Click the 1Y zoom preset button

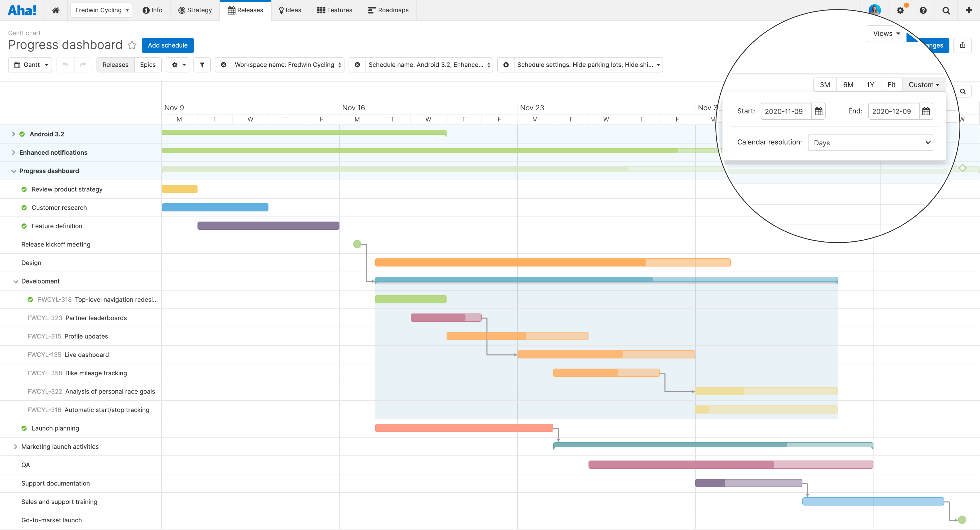click(x=870, y=85)
